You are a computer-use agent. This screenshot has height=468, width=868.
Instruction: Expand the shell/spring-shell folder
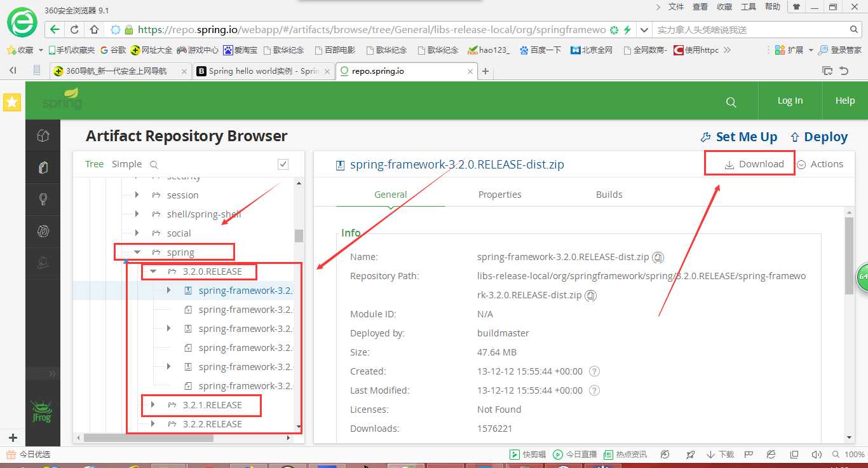click(x=137, y=214)
